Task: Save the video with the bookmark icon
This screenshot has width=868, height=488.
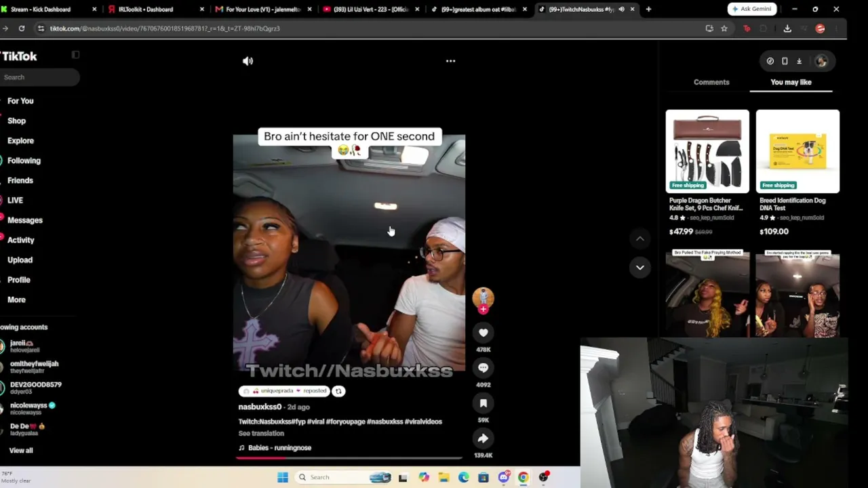Action: (483, 403)
